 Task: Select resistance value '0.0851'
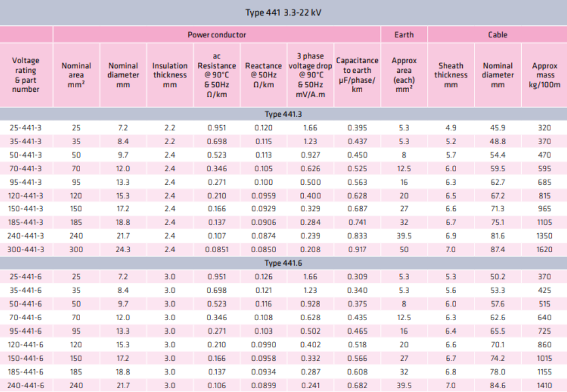coord(217,249)
